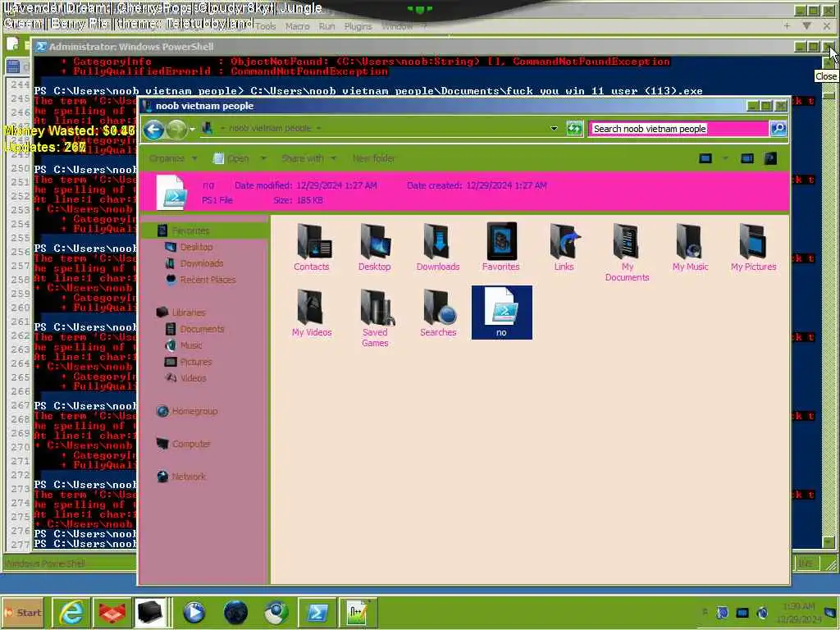Viewport: 840px width, 630px height.
Task: Click the red fox taskbar icon
Action: coord(112,613)
